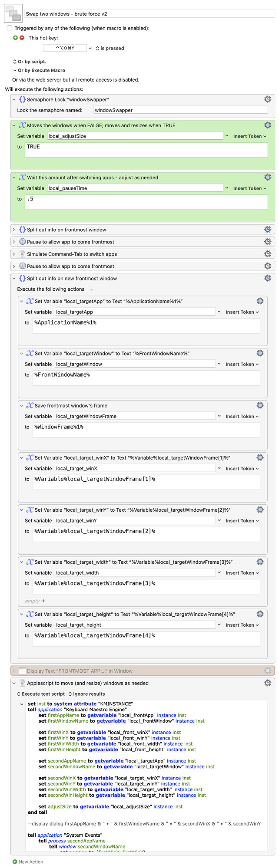Expand the disabled Display Text action
This screenshot has width=279, height=868.
tap(14, 671)
